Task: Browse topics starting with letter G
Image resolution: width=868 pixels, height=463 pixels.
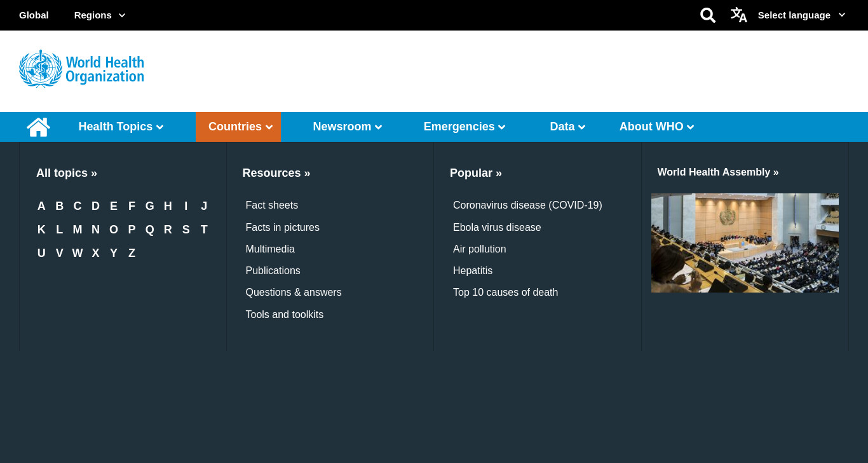Action: (150, 206)
